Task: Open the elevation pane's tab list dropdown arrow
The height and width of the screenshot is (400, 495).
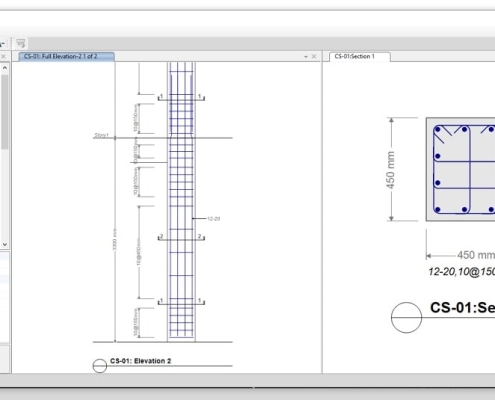Action: coord(306,57)
